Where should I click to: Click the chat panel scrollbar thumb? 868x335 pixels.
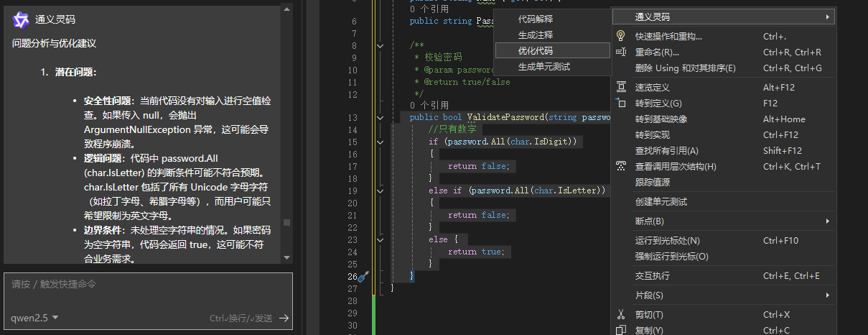287,222
